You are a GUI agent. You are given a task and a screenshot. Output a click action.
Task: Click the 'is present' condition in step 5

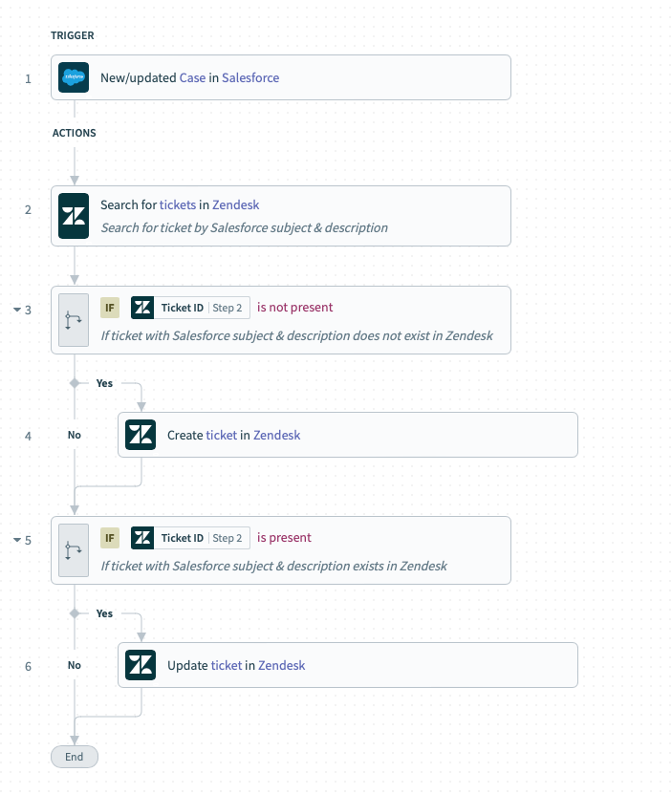[284, 538]
